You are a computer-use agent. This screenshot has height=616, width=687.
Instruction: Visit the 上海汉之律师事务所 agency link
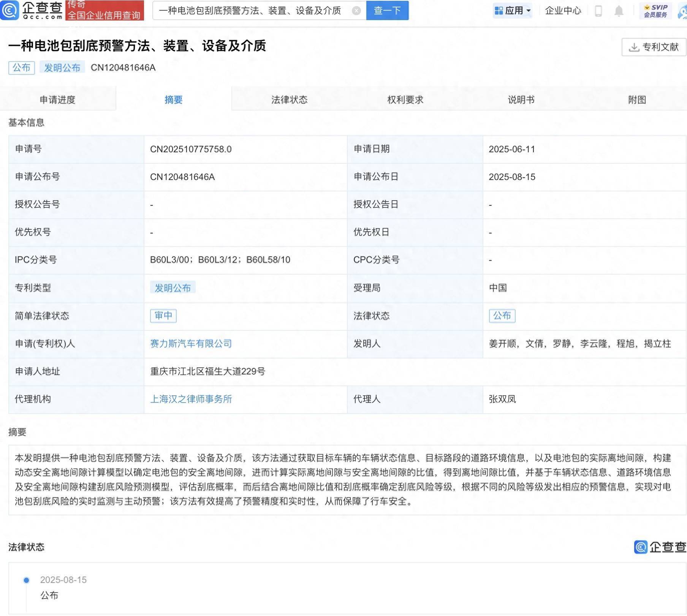pyautogui.click(x=191, y=399)
